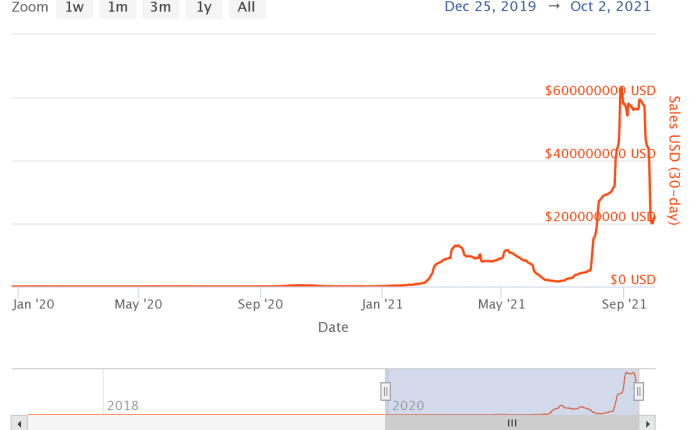The height and width of the screenshot is (430, 700).
Task: Click the Date axis title
Action: click(333, 327)
